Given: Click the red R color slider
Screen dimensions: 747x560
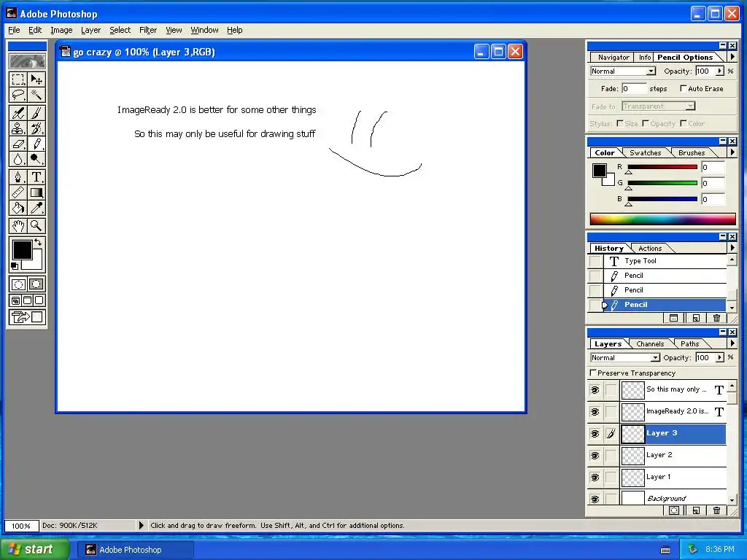Looking at the screenshot, I should (x=662, y=167).
